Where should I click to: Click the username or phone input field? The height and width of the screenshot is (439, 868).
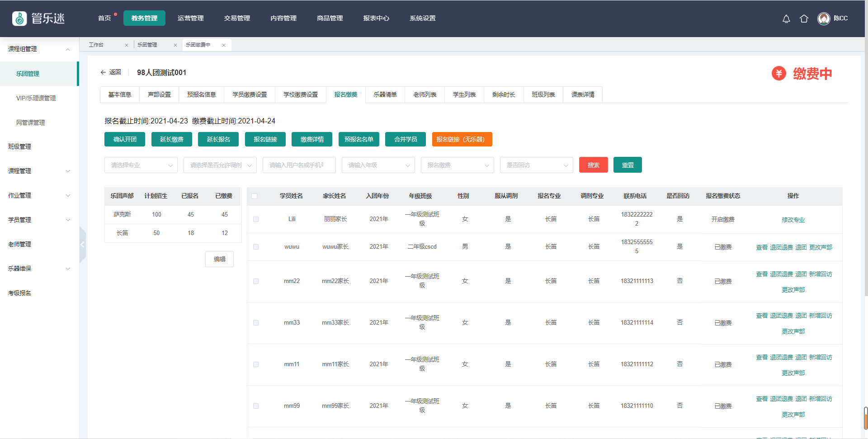[x=299, y=165]
